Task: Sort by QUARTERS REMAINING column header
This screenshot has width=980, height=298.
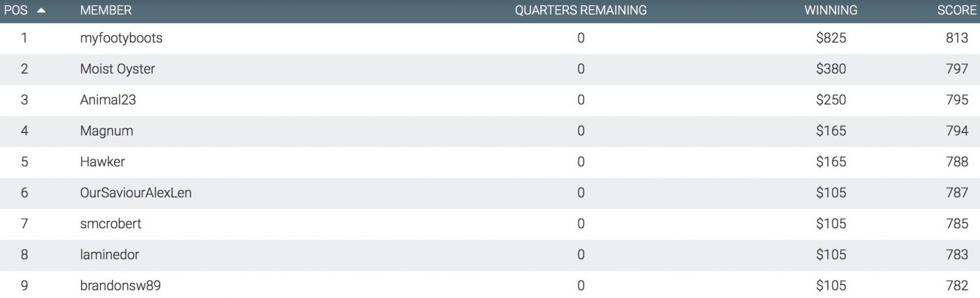Action: point(581,10)
